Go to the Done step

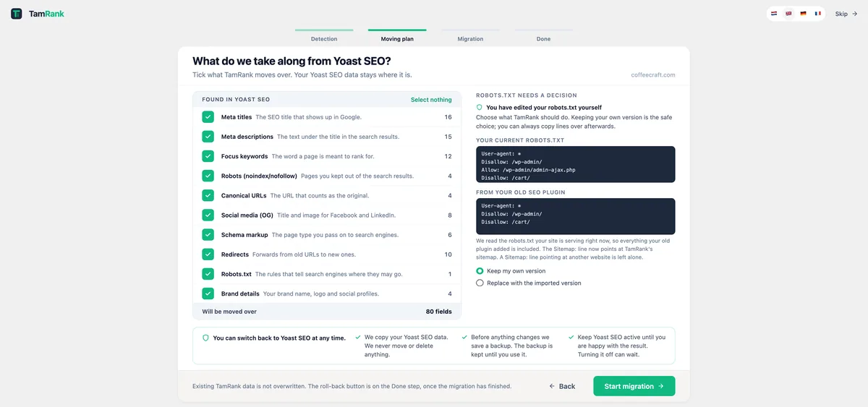[x=543, y=35]
